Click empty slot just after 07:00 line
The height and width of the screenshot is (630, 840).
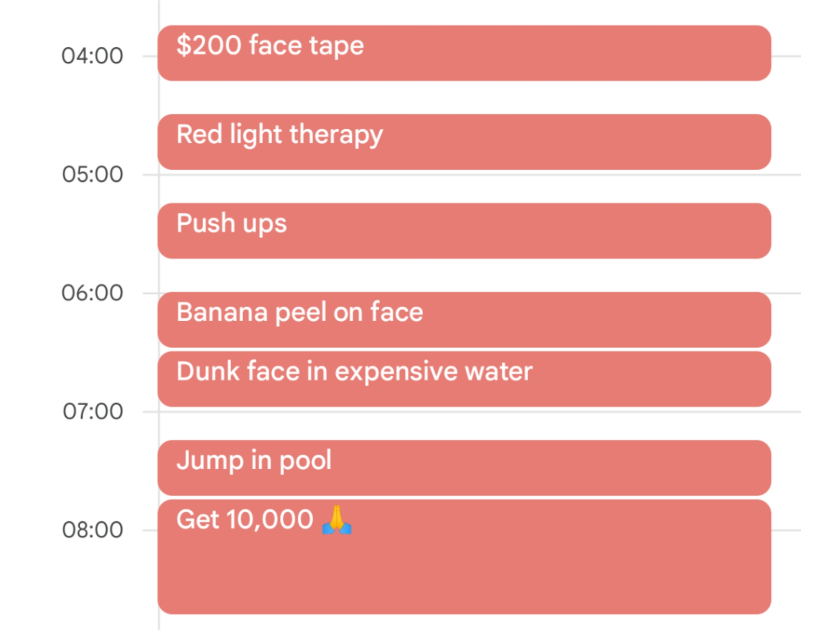464,426
